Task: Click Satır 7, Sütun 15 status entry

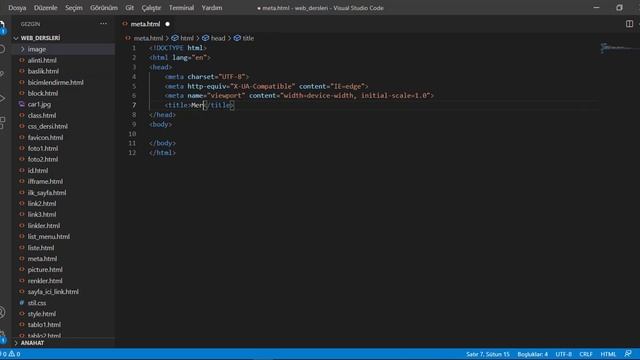Action: [488, 354]
